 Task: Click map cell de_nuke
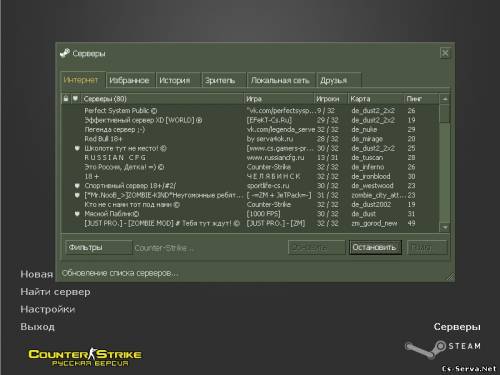click(364, 129)
